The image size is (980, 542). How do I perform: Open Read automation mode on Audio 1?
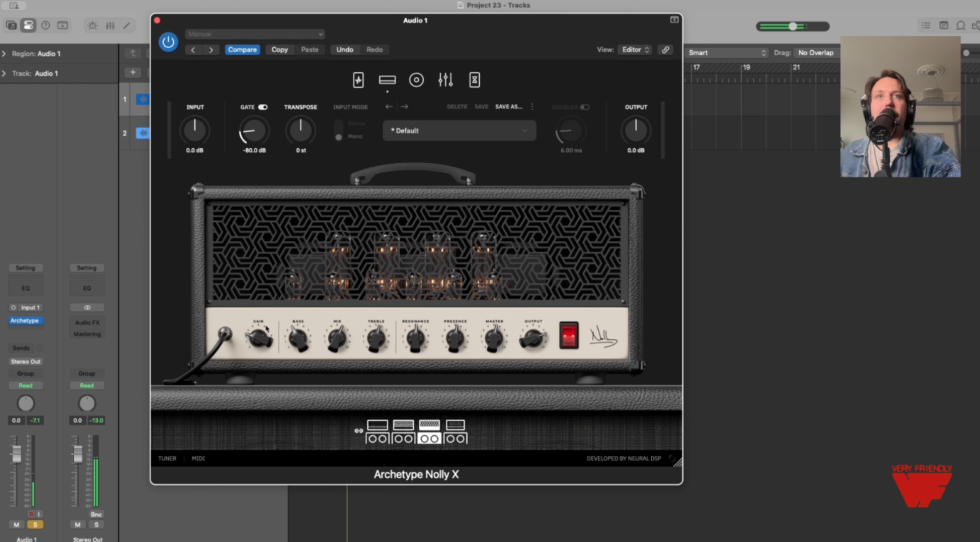click(26, 385)
